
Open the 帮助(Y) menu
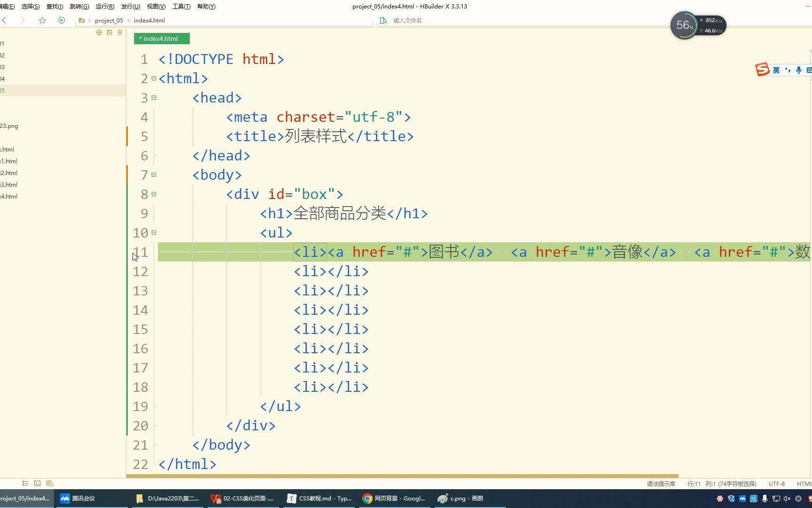tap(206, 7)
